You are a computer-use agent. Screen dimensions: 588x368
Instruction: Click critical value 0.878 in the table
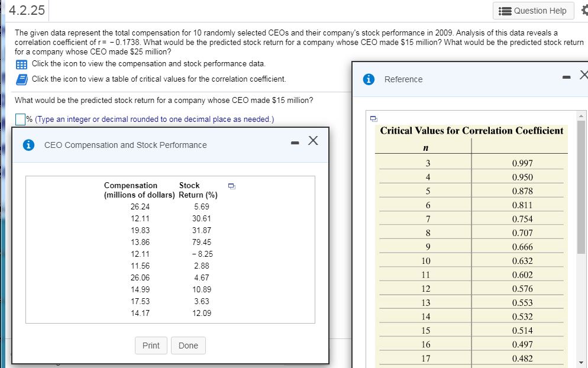(x=522, y=191)
